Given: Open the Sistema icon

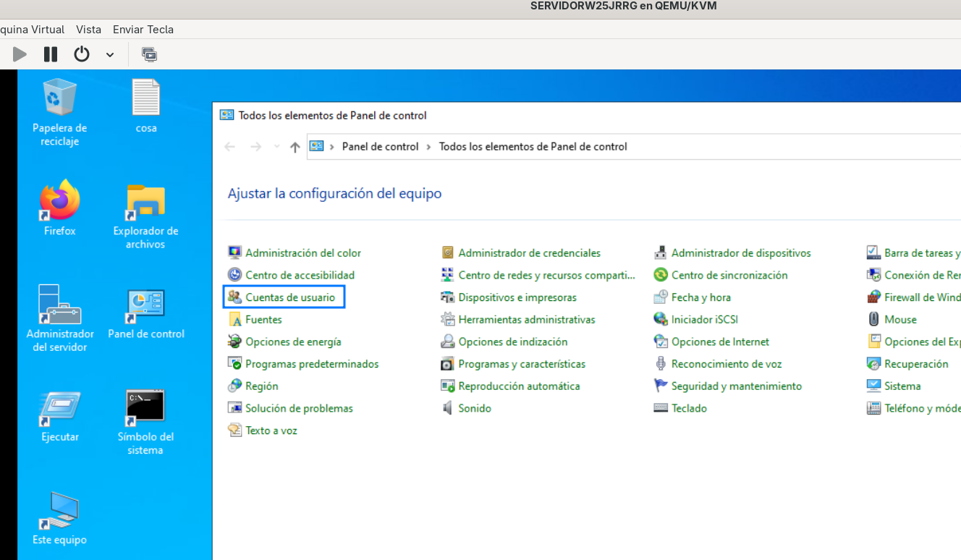Looking at the screenshot, I should click(873, 386).
